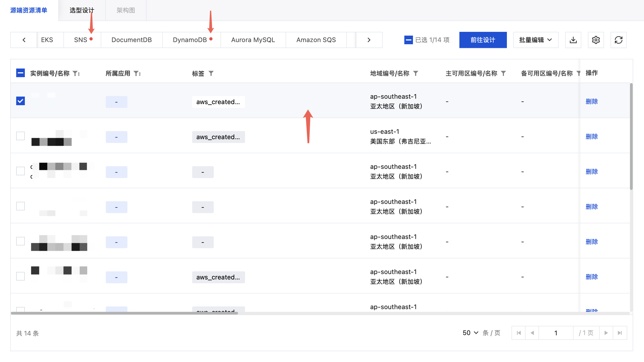Click the download export icon

click(x=573, y=40)
